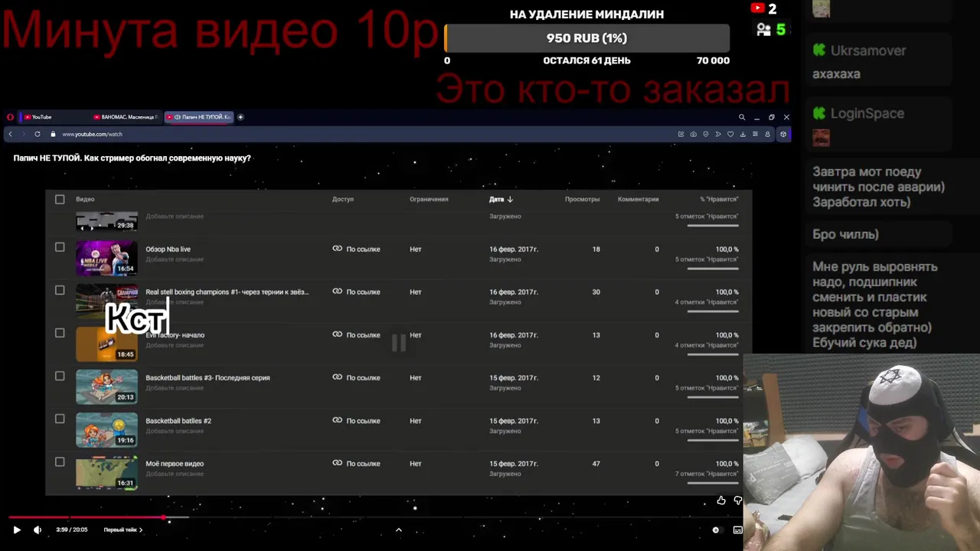This screenshot has width=980, height=551.
Task: Open a new tab with the plus icon
Action: coord(240,117)
